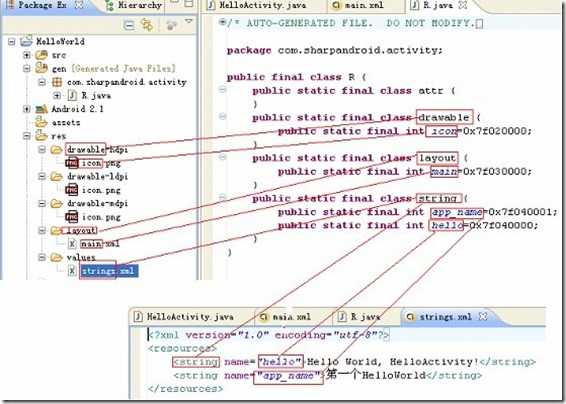Viewport: 566px width, 404px height.
Task: Toggle Link with Editor icon in Package Explorer
Action: (147, 25)
